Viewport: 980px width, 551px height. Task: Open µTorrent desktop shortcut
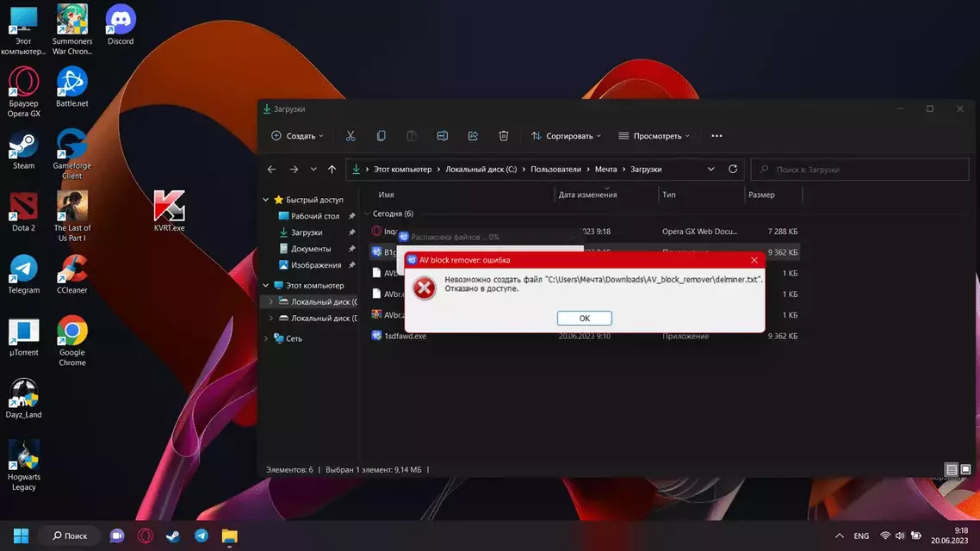click(24, 336)
